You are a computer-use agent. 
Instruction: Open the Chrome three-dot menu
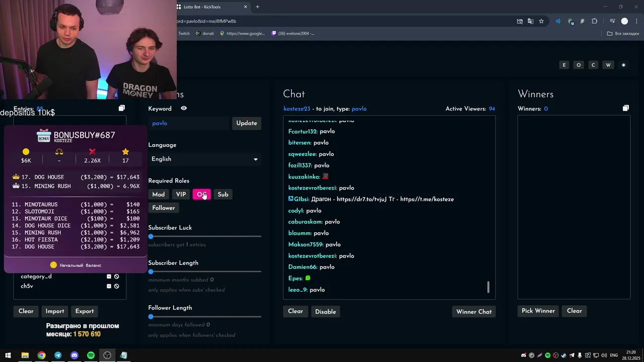tap(636, 21)
